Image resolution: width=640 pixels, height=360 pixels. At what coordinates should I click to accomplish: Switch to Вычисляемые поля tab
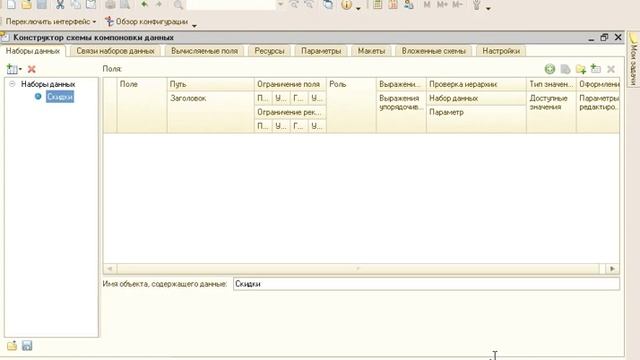pyautogui.click(x=204, y=51)
